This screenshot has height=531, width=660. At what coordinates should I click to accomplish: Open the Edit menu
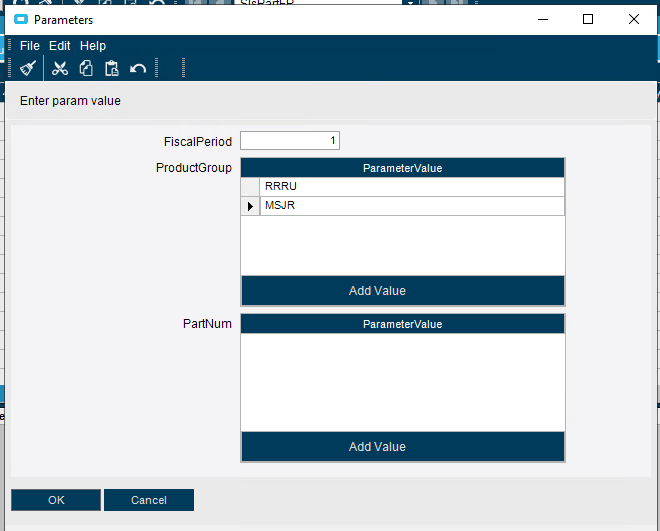point(59,45)
